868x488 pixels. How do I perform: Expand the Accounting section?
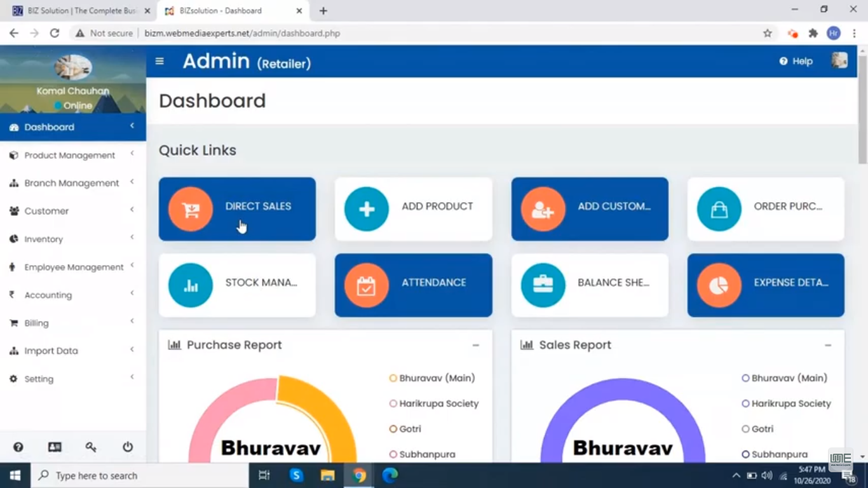(x=48, y=295)
